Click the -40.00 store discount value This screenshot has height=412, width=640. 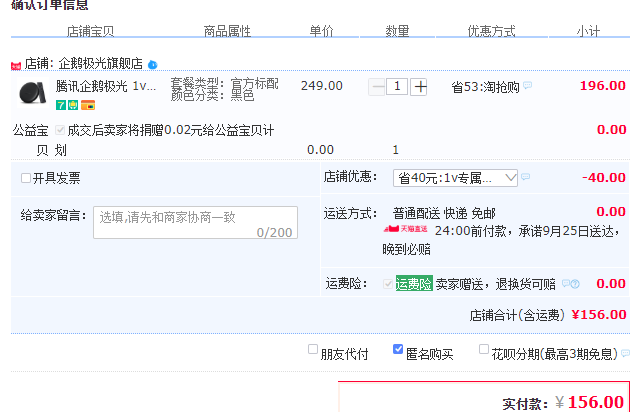tap(604, 178)
